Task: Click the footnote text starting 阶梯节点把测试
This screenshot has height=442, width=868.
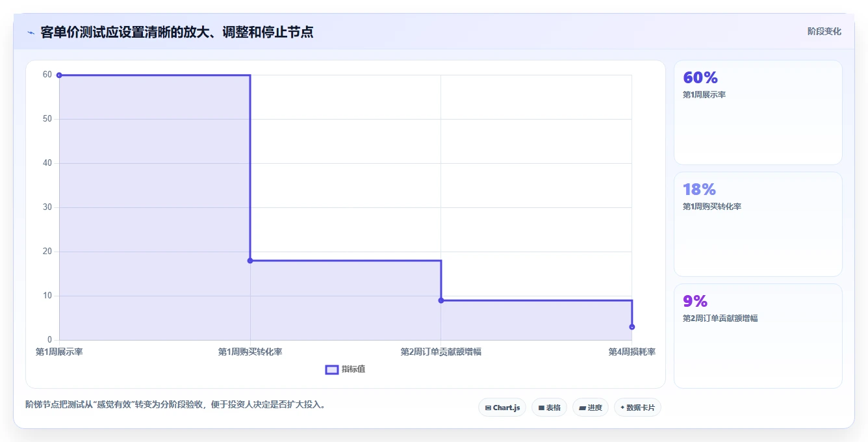Action: click(175, 404)
